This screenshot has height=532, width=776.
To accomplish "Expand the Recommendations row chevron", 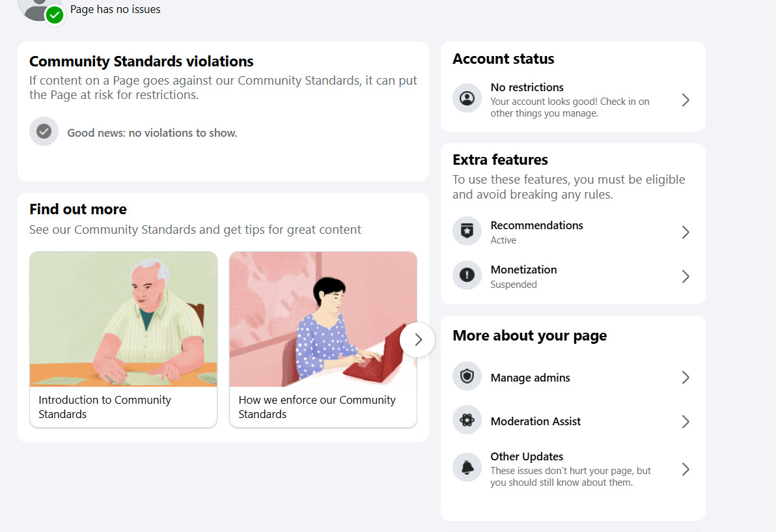I will point(685,232).
